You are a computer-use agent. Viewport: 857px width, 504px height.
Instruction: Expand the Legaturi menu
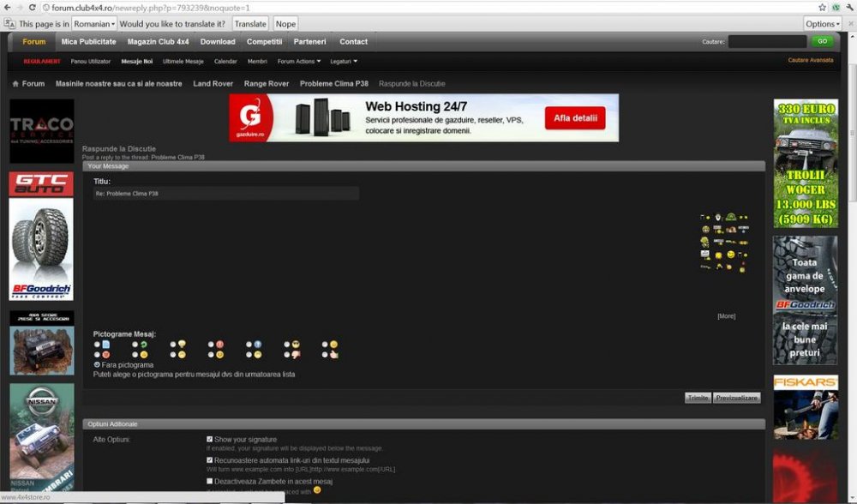coord(343,61)
